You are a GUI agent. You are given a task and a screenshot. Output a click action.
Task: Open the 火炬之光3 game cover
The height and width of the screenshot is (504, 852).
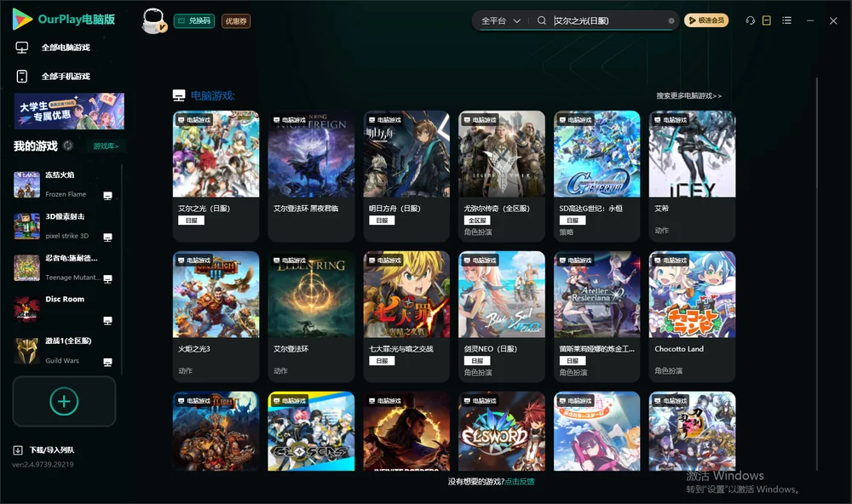216,295
